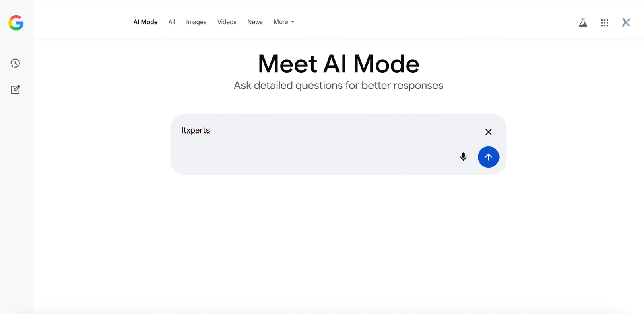Open Search Labs via the flask icon

tap(582, 23)
